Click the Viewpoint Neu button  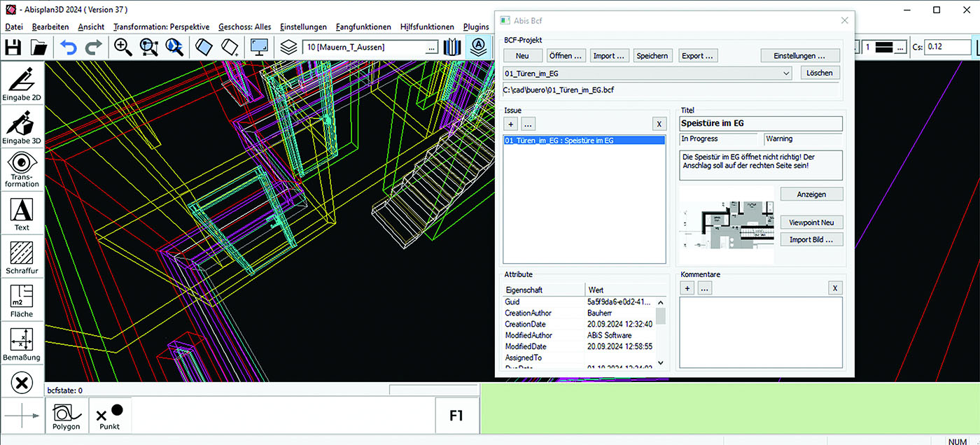click(x=812, y=222)
